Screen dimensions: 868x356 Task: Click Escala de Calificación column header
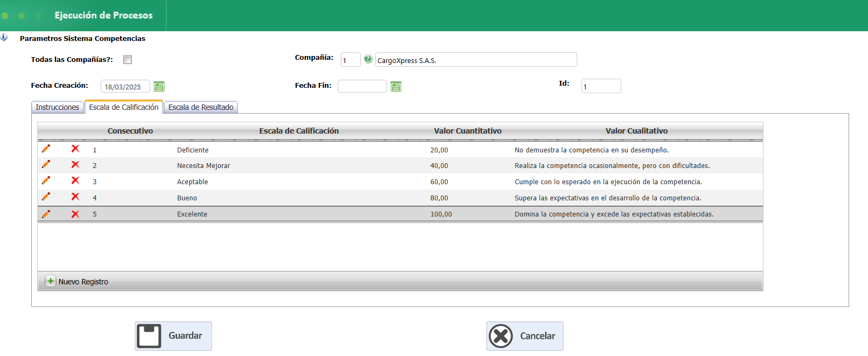299,131
